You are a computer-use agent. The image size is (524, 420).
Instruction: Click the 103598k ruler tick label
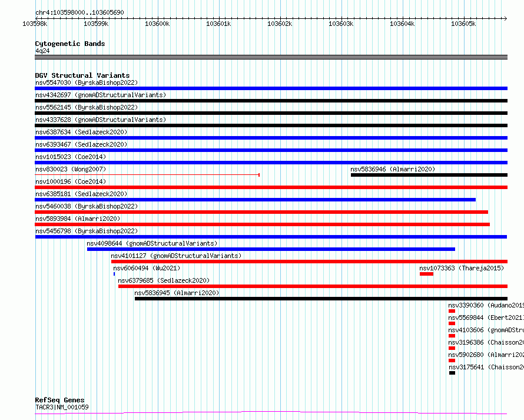[35, 24]
